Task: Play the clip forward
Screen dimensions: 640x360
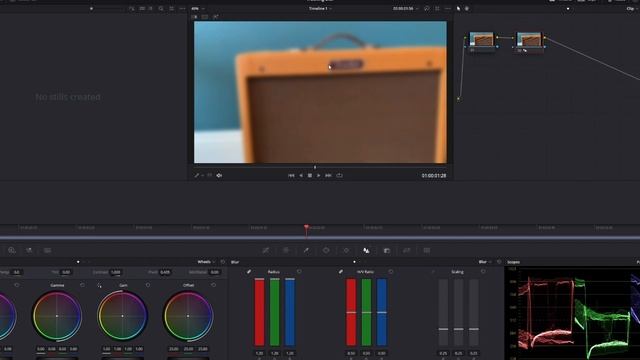Action: tap(319, 176)
